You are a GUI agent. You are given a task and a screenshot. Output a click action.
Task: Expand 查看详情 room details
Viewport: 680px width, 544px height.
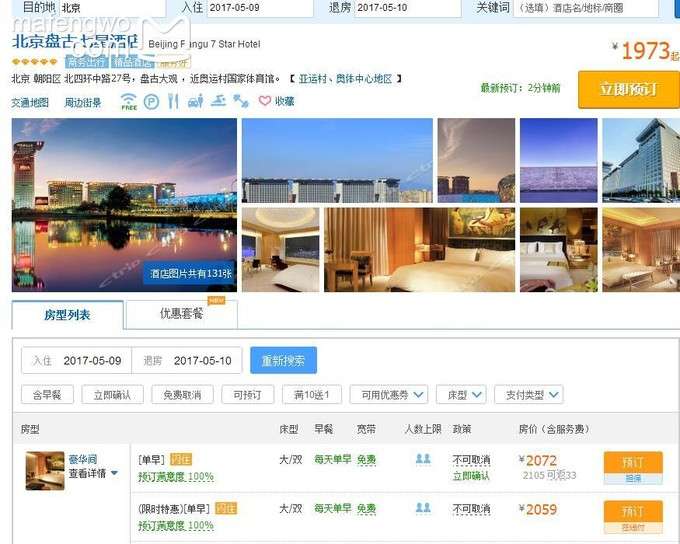(x=93, y=473)
